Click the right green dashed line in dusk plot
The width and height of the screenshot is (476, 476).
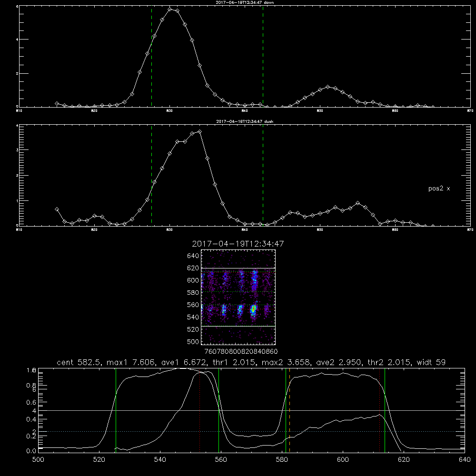coord(263,175)
